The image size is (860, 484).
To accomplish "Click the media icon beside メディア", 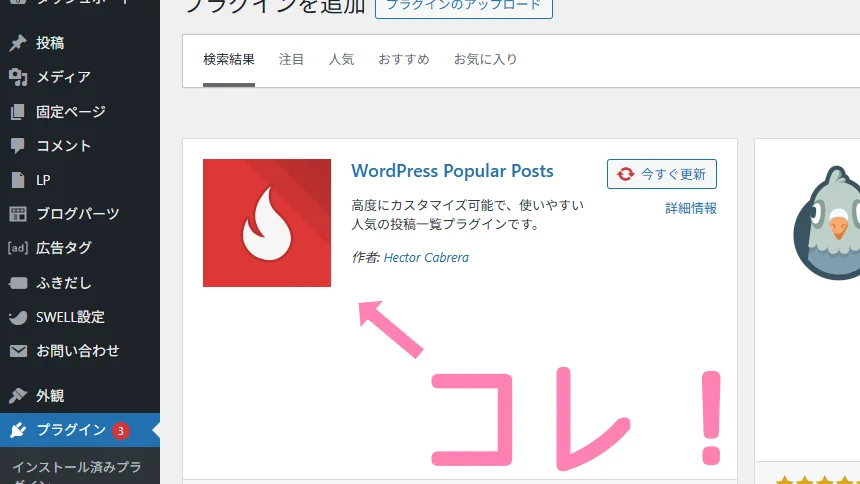I will pos(18,77).
